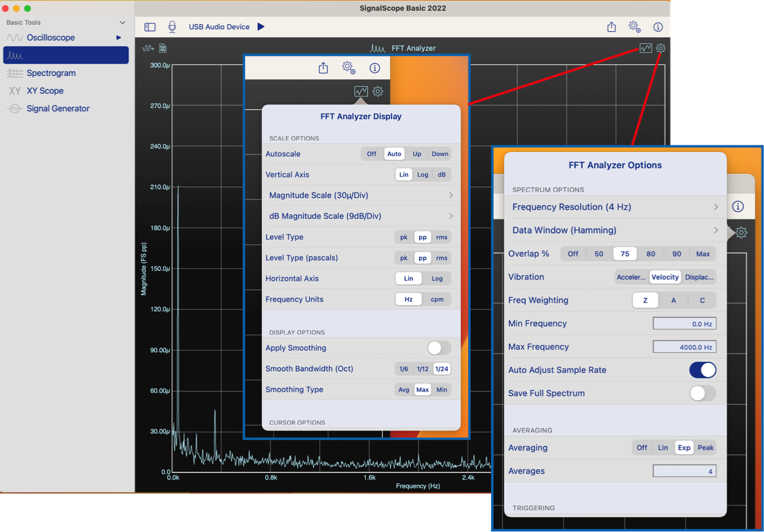Set Freq Weighting to C

(702, 300)
